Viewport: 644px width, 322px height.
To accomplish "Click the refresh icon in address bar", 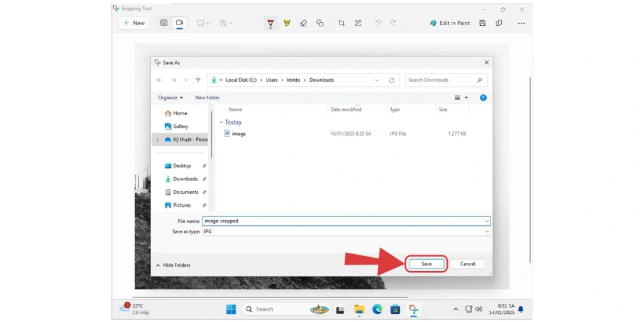I will [x=392, y=80].
